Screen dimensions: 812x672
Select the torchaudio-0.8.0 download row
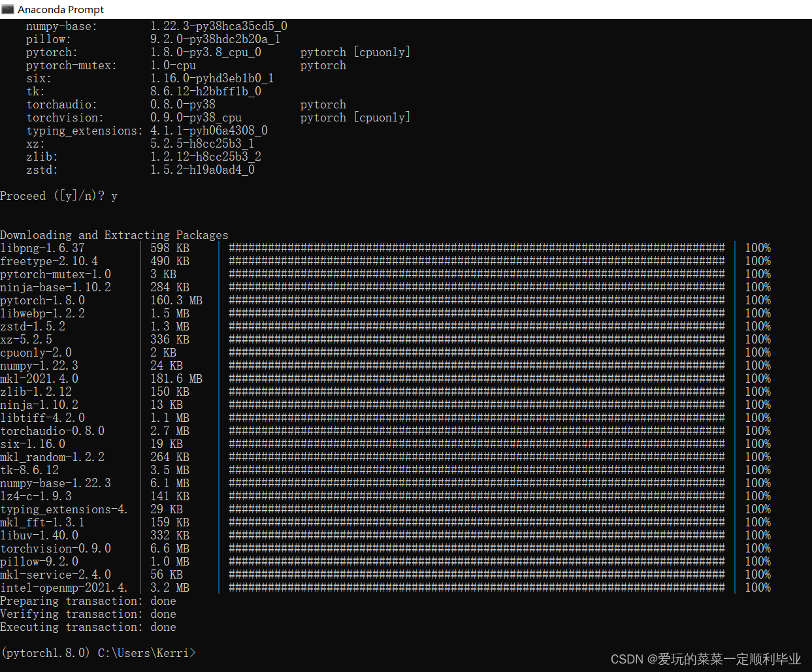tap(52, 430)
